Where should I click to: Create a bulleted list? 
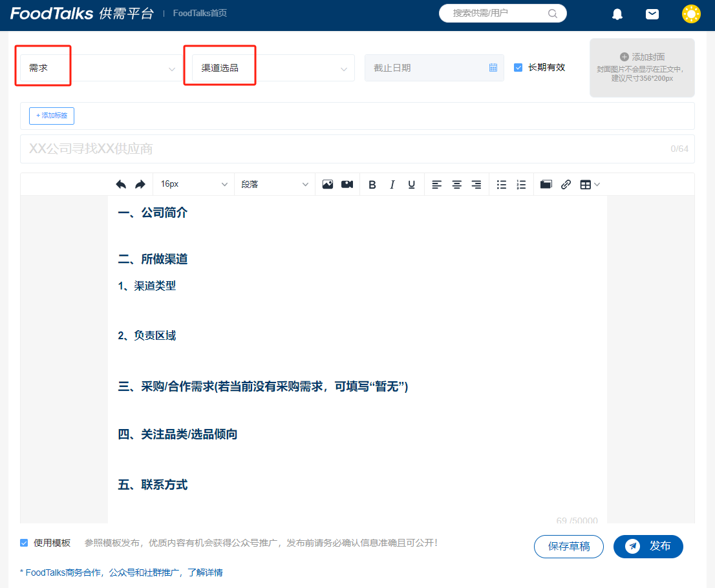(501, 184)
